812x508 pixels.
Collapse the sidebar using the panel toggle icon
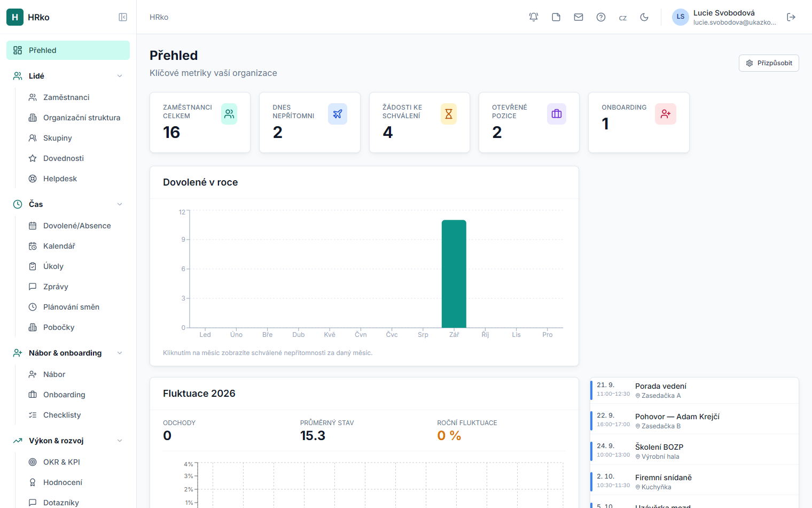pos(123,17)
